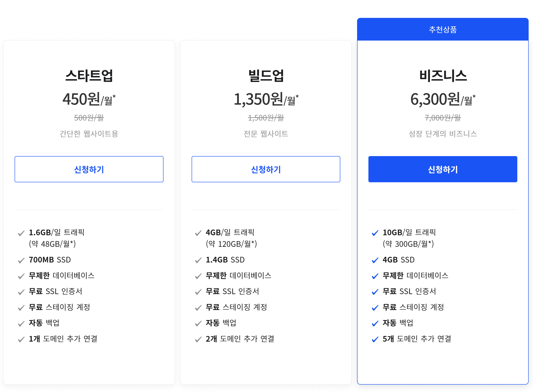The image size is (533, 392).
Task: Click the blue checkmark beside 10GB/일 트래픽
Action: coord(375,233)
